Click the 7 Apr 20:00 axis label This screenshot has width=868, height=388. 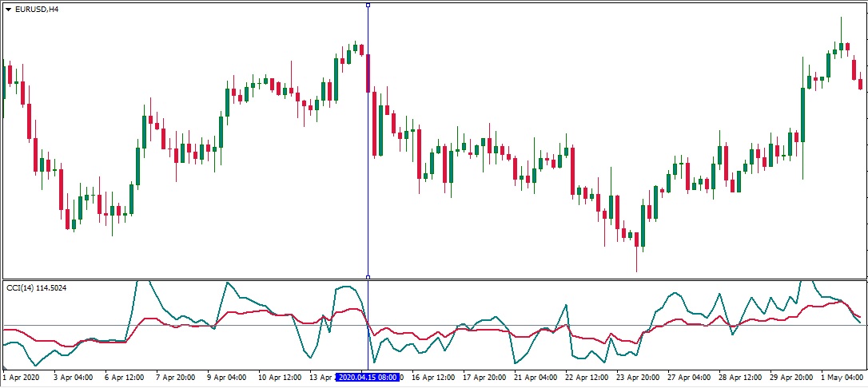point(175,378)
